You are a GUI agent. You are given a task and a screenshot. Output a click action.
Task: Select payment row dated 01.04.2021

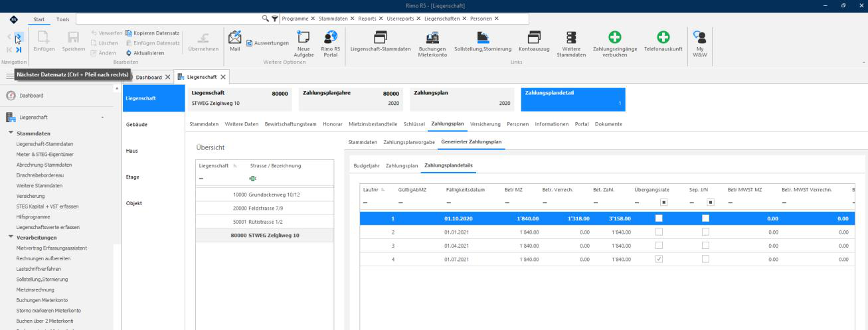(x=608, y=246)
